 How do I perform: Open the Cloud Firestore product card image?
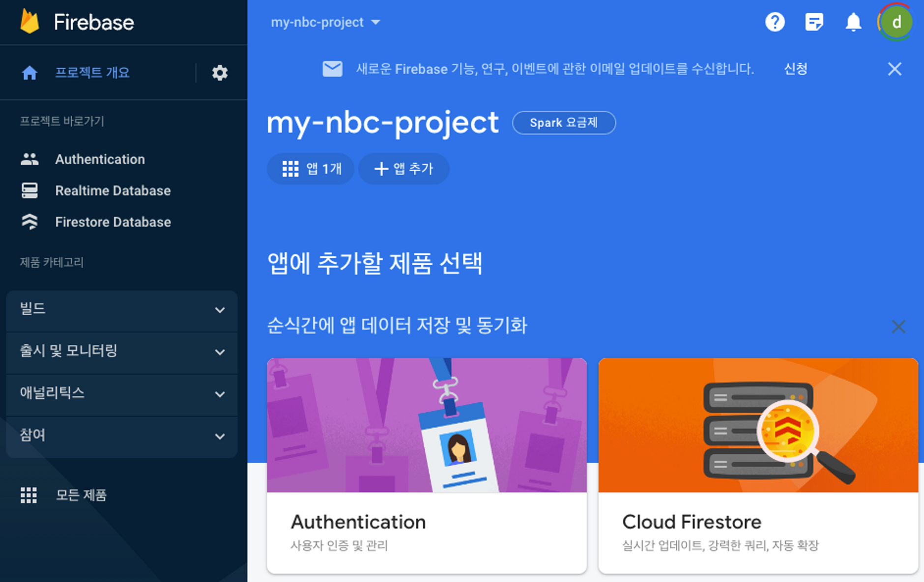(x=758, y=425)
